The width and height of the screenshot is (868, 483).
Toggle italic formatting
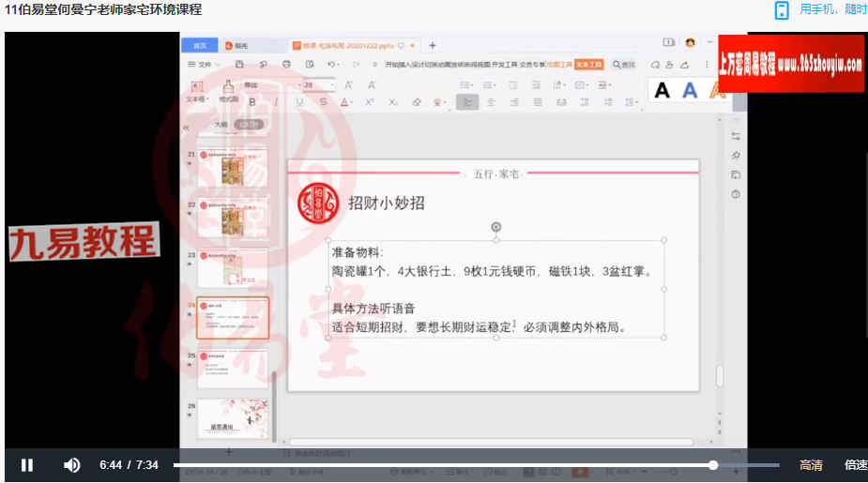click(x=276, y=102)
